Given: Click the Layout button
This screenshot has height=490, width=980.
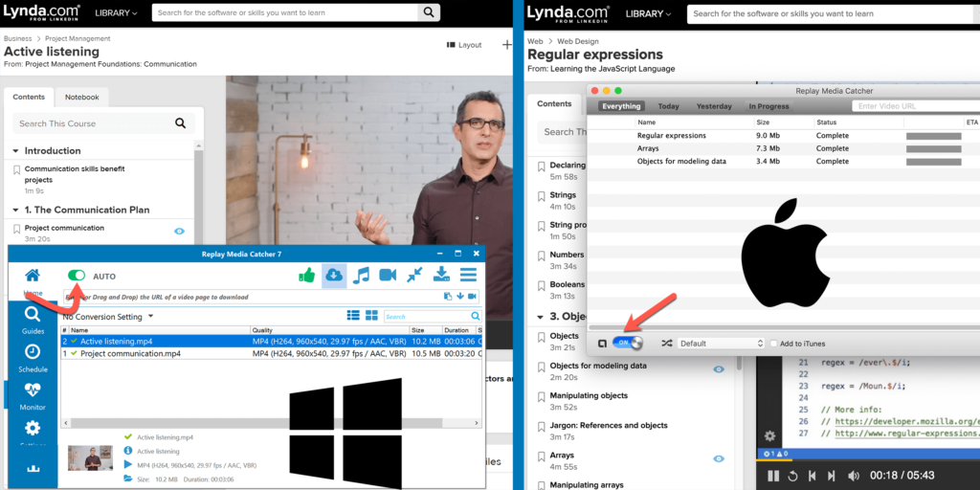Looking at the screenshot, I should (464, 45).
